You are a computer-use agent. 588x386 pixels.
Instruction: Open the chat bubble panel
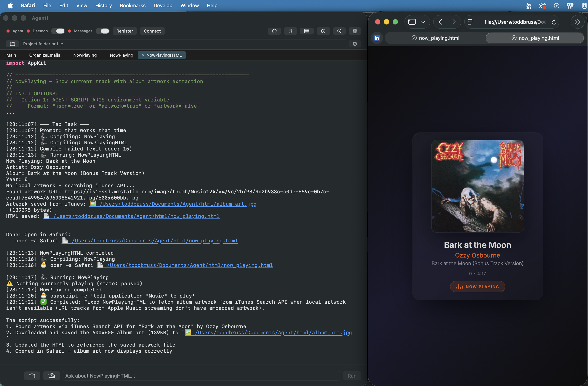[x=274, y=31]
